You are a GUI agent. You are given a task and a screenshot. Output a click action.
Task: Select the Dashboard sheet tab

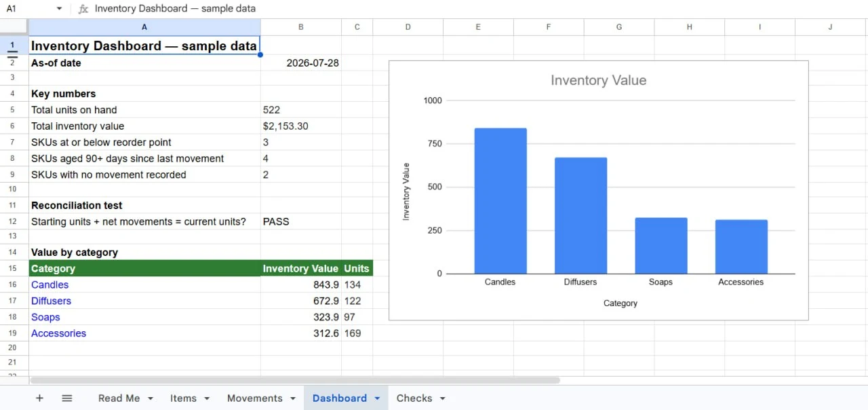340,398
